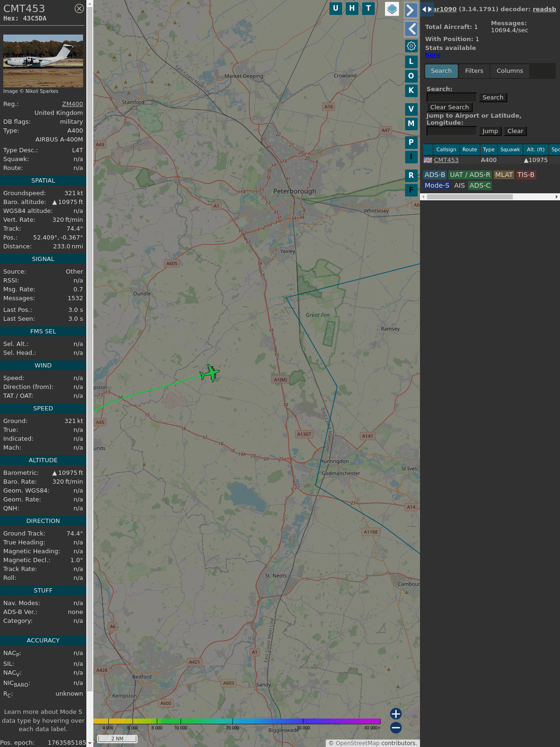Toggle the P map button

411,142
